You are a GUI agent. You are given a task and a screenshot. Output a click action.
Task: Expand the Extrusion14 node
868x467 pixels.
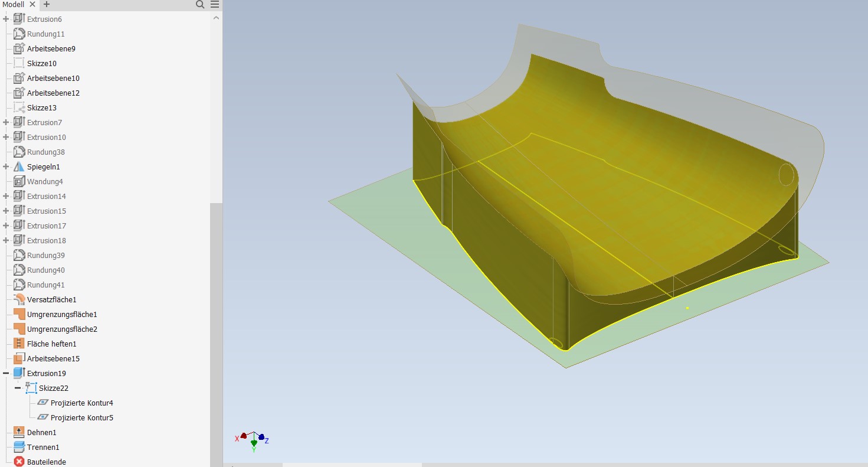6,196
